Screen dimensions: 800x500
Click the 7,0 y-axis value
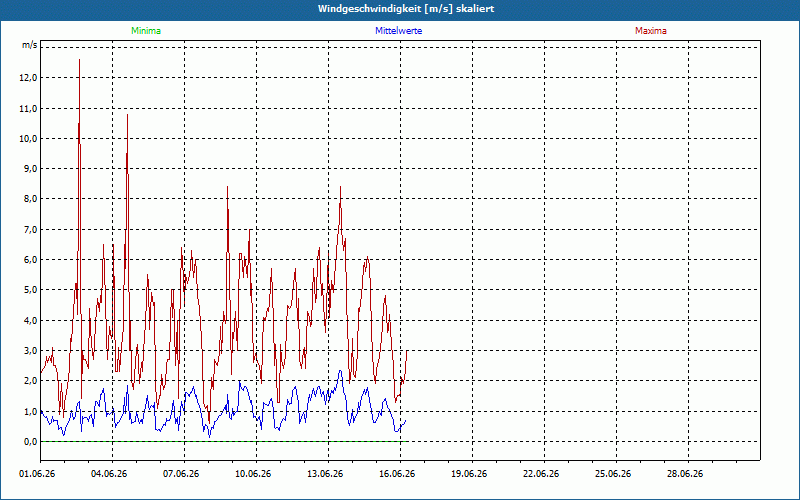[31, 229]
